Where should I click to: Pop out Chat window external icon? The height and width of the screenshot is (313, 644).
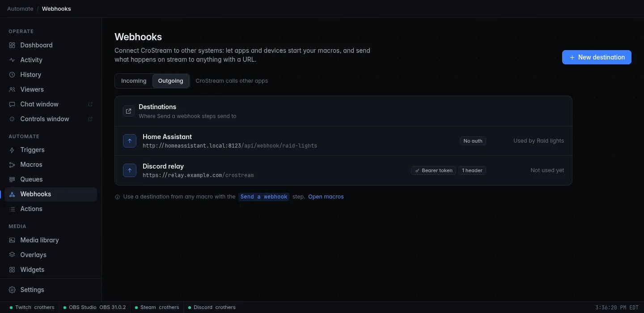tap(90, 104)
